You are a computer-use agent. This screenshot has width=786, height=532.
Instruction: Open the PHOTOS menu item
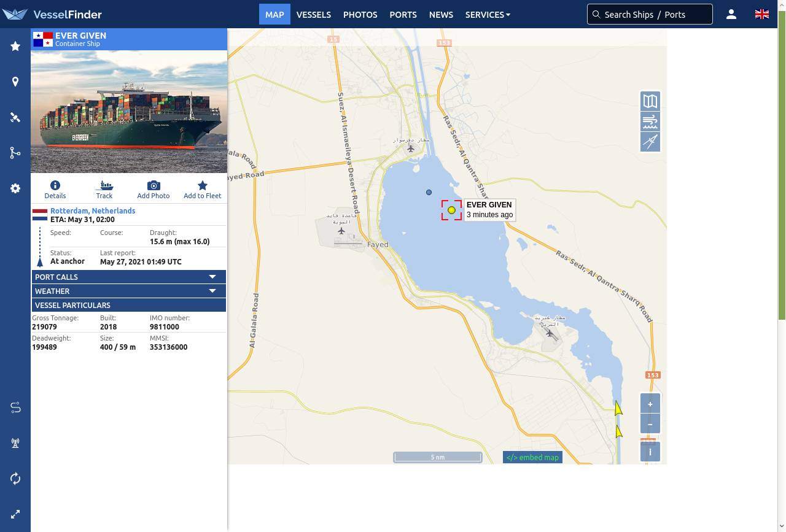(360, 15)
